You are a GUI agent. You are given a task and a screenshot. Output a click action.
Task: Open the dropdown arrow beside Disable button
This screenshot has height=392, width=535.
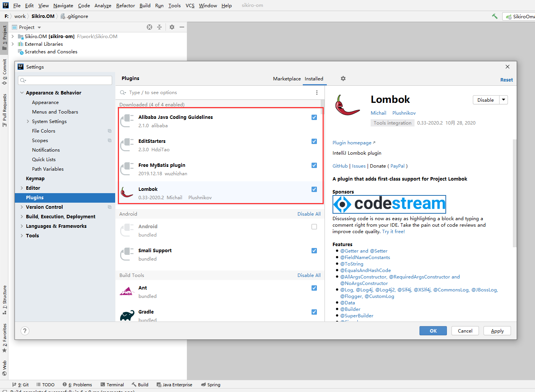[x=503, y=100]
